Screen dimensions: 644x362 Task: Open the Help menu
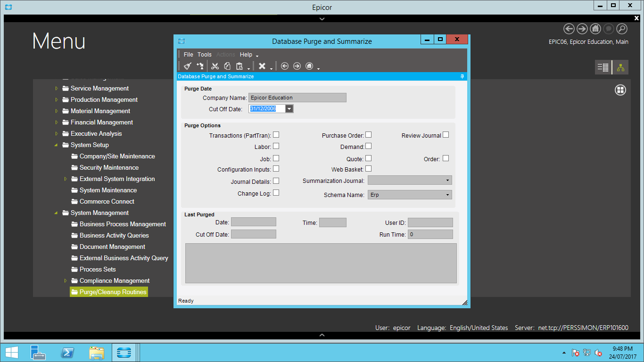click(246, 55)
